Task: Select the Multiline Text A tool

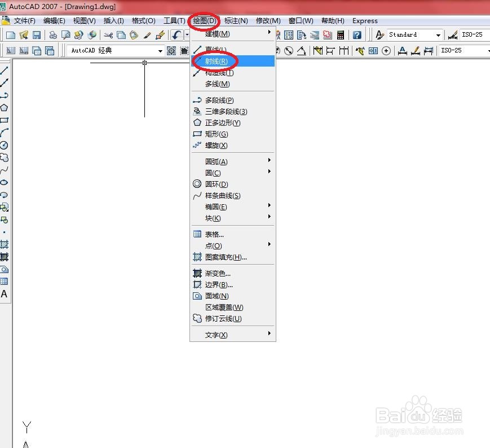Action: click(4, 294)
